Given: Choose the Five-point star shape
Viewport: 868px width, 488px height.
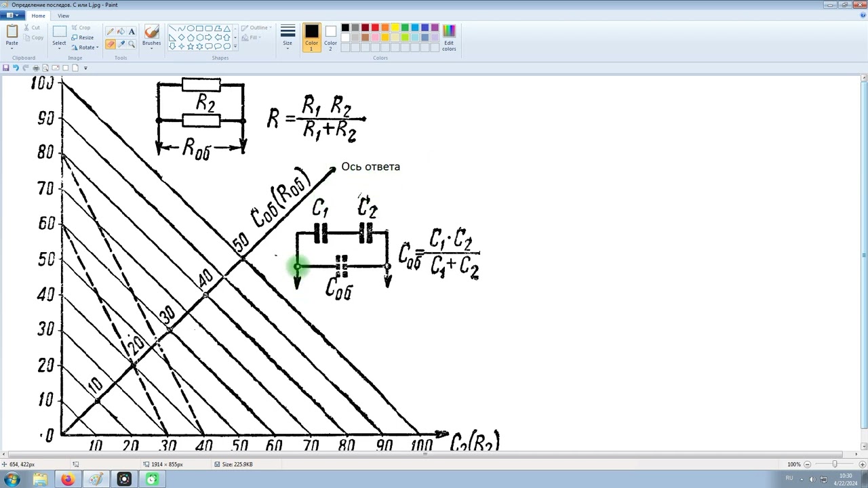Looking at the screenshot, I should pyautogui.click(x=191, y=46).
